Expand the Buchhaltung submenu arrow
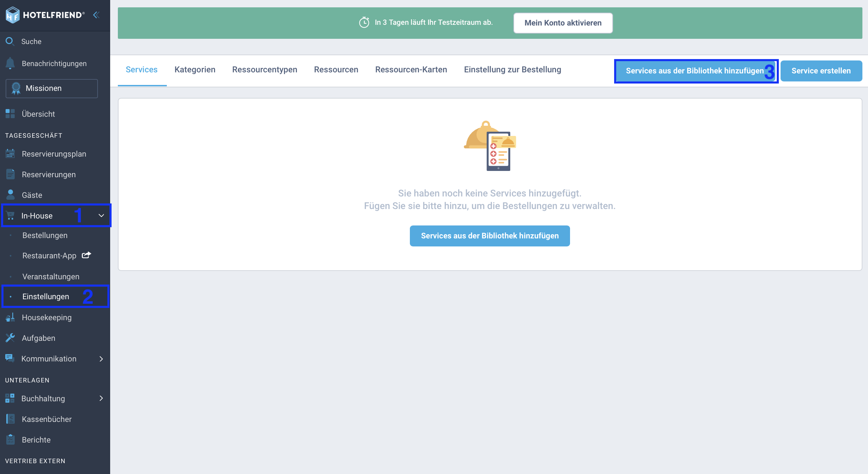Image resolution: width=868 pixels, height=474 pixels. coord(101,398)
